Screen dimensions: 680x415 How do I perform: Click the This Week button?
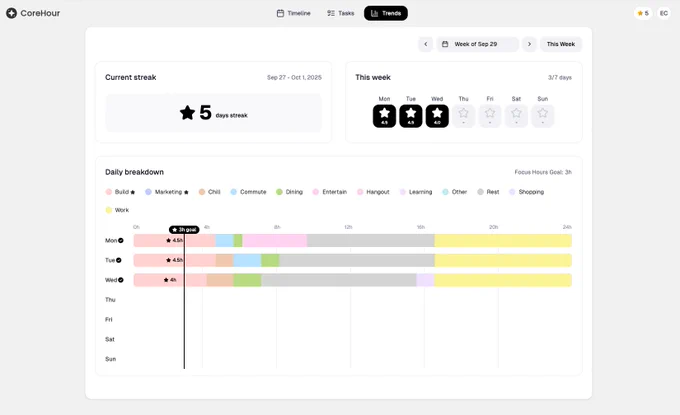pos(561,44)
